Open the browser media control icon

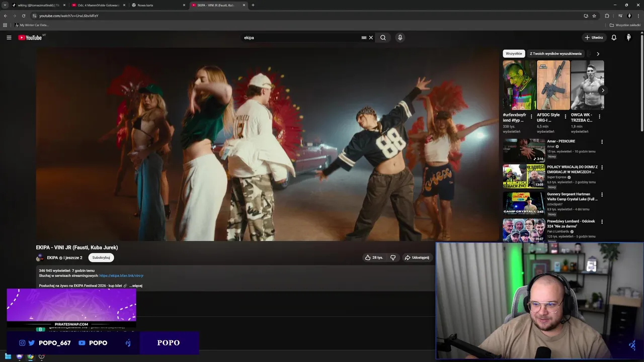[620, 16]
